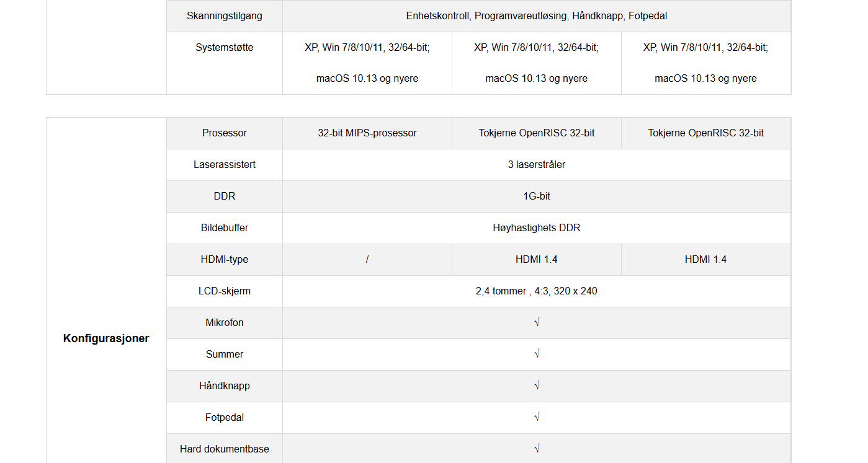868x463 pixels.
Task: Click the checkmark in the Mikrofon row
Action: (537, 322)
